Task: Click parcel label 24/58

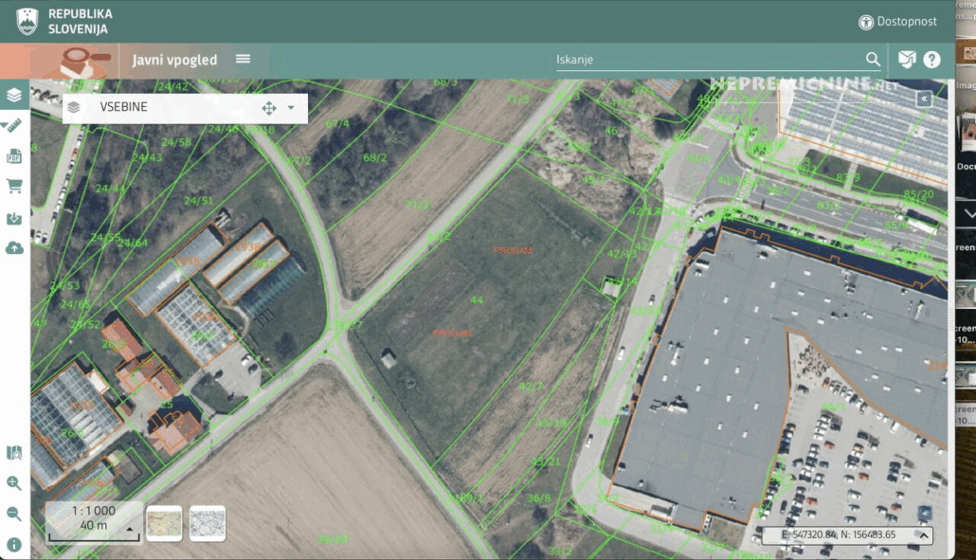Action: click(x=176, y=142)
